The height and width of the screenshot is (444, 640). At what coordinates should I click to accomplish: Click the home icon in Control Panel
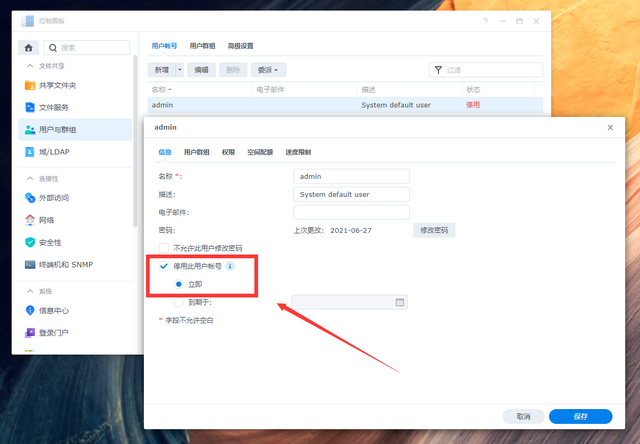coord(29,48)
